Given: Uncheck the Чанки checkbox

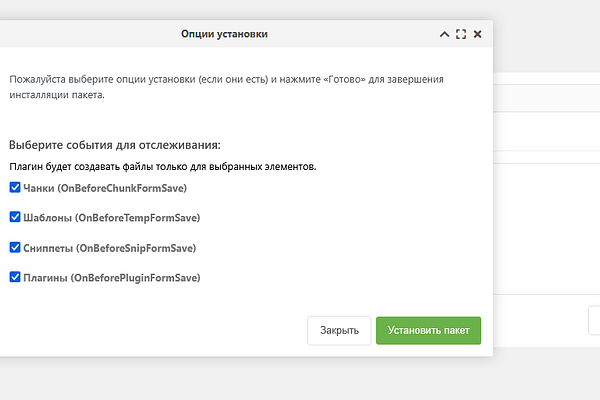Looking at the screenshot, I should (x=15, y=188).
